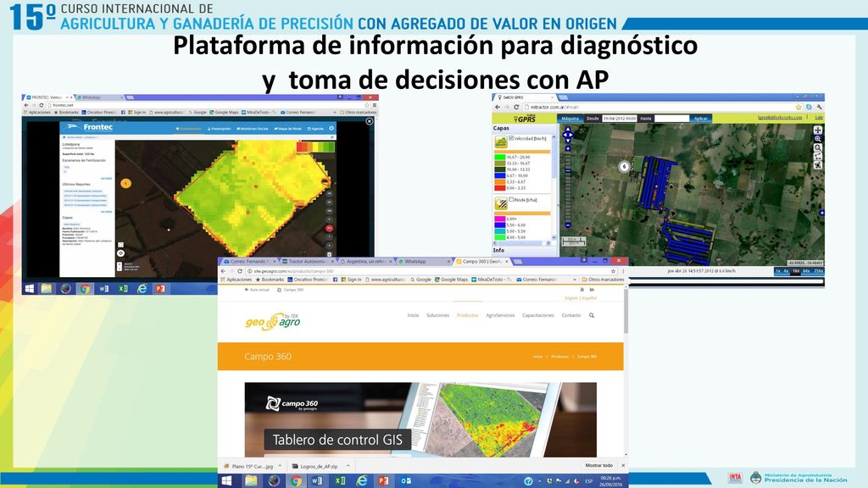Go back in the GeoAgro browser window
Screen dimensions: 868x488
pyautogui.click(x=223, y=271)
